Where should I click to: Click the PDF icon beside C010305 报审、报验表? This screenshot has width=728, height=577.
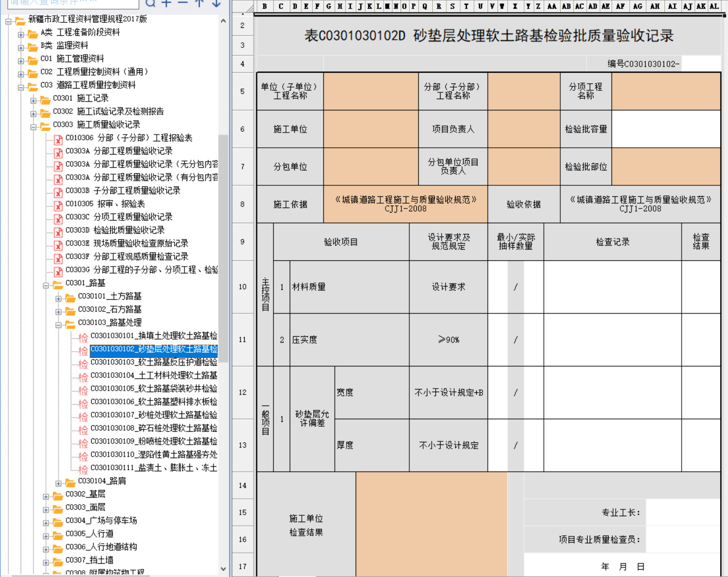[58, 205]
